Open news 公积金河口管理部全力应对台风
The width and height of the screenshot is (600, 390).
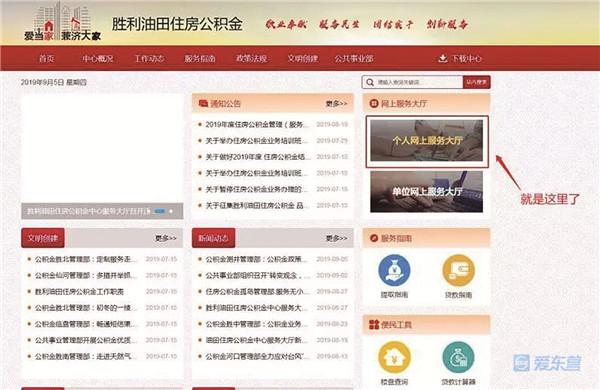coord(258,356)
